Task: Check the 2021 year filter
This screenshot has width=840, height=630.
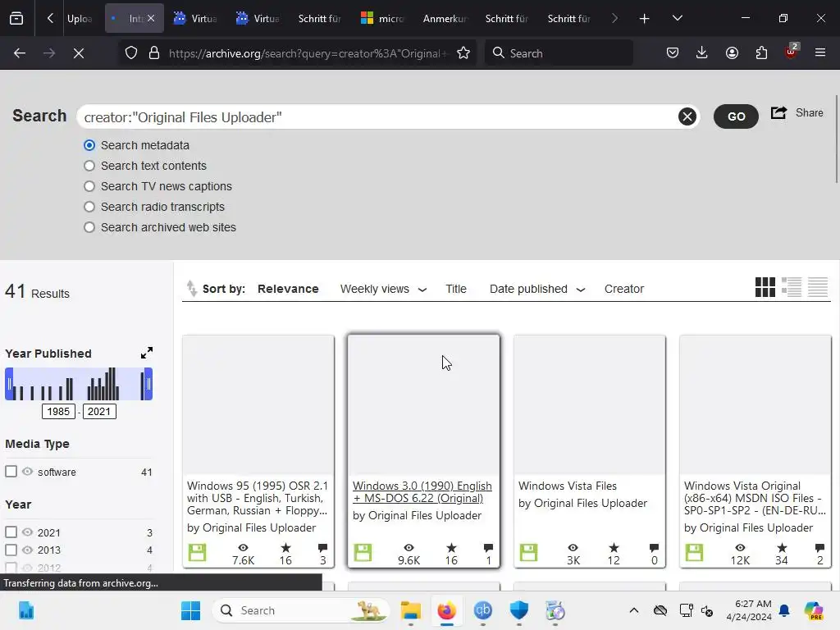Action: (x=11, y=532)
